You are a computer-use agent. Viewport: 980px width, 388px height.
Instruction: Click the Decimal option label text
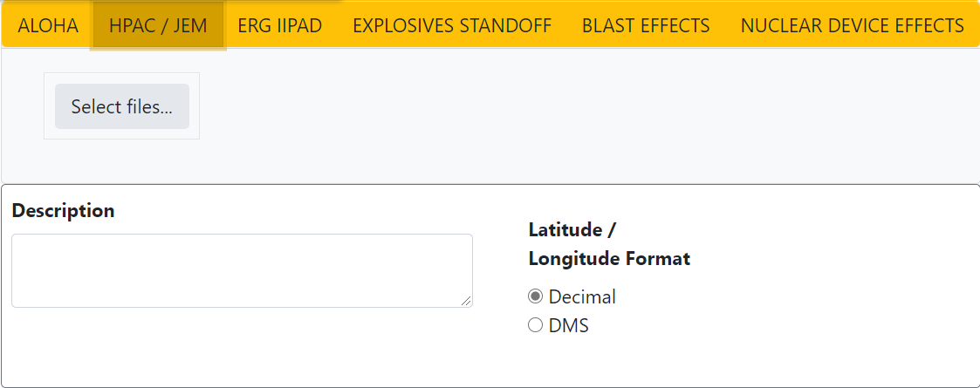pos(582,296)
